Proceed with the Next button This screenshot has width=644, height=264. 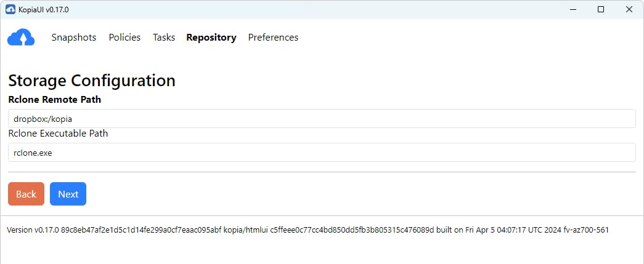point(68,194)
